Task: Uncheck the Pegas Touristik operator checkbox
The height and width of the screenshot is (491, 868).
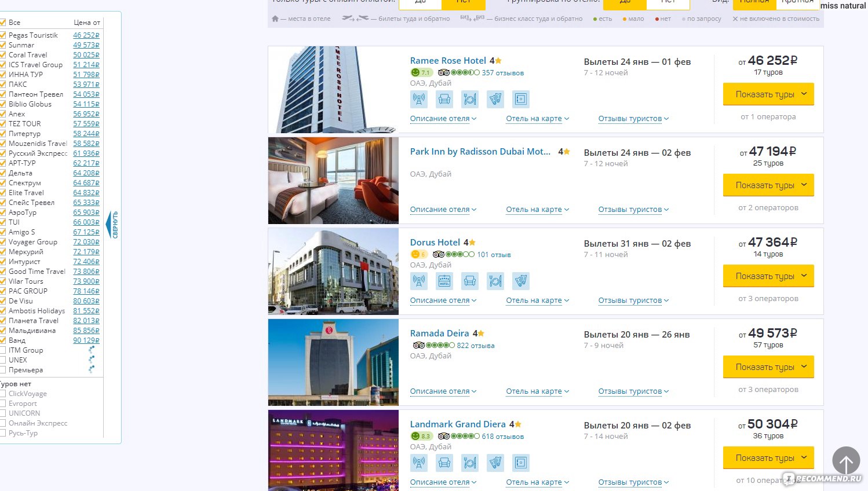Action: pyautogui.click(x=3, y=35)
